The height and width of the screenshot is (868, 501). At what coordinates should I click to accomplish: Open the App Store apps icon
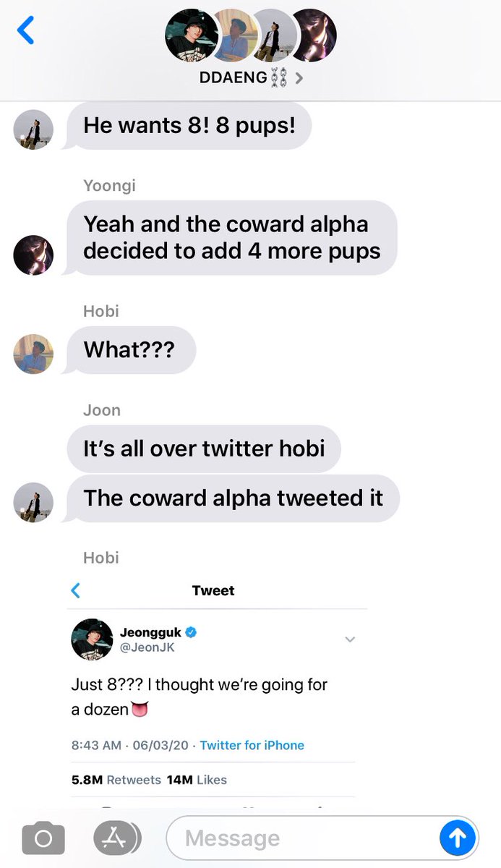[x=117, y=838]
